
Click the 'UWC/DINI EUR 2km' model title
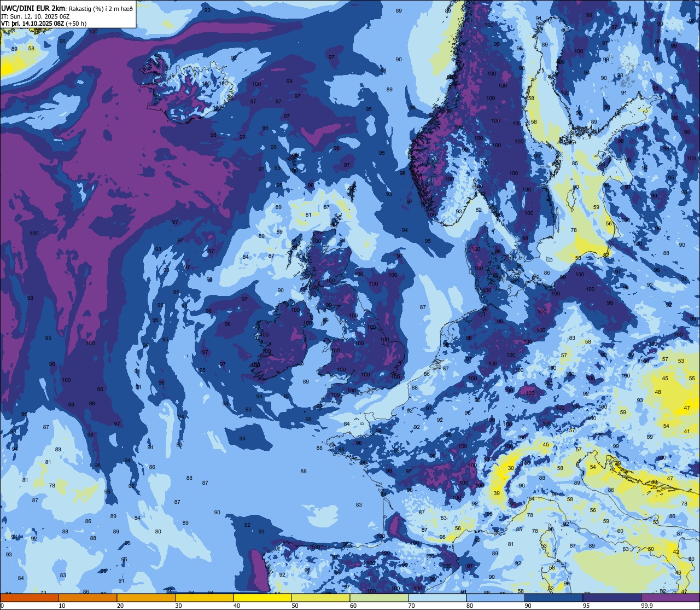coord(34,8)
